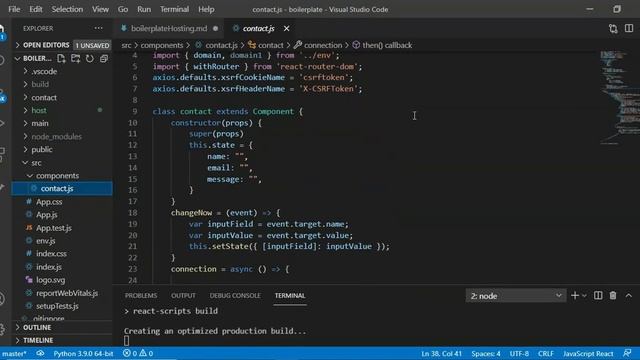
Task: Click Ln 38, Col 41 indicator
Action: pos(441,353)
